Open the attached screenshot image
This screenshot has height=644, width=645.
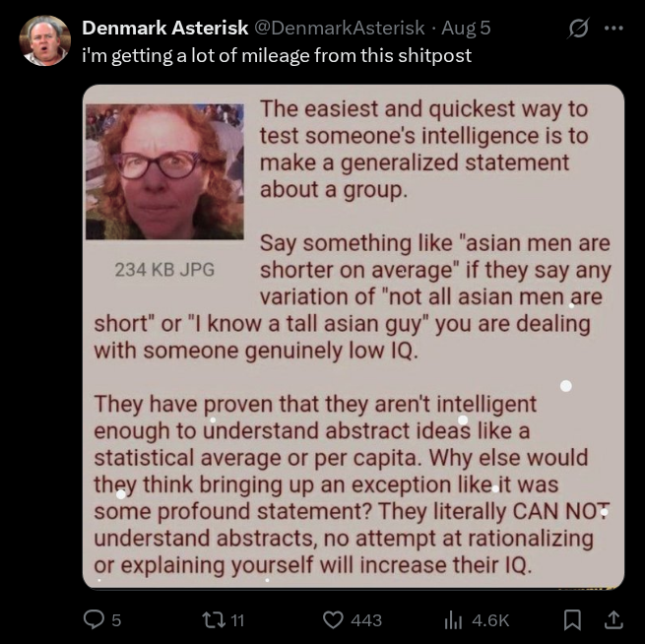coord(354,337)
